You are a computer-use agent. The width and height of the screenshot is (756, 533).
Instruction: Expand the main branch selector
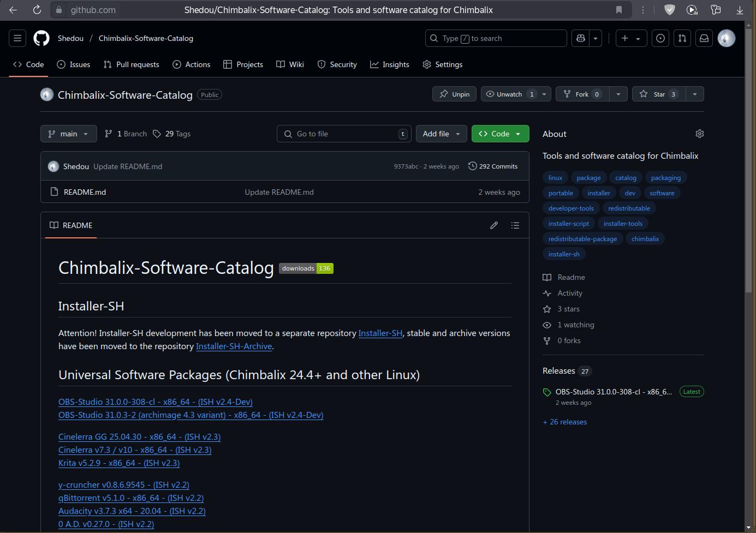pos(69,134)
